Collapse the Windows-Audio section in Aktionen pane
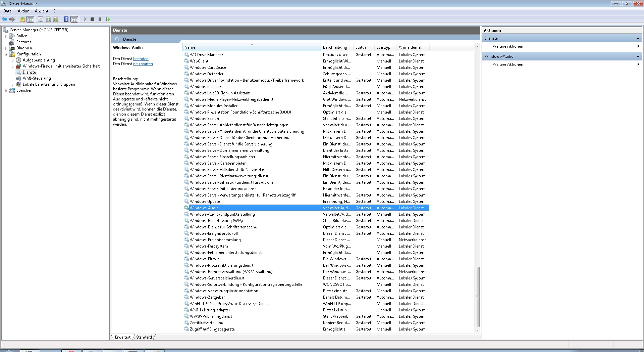This screenshot has height=352, width=644. pos(638,56)
